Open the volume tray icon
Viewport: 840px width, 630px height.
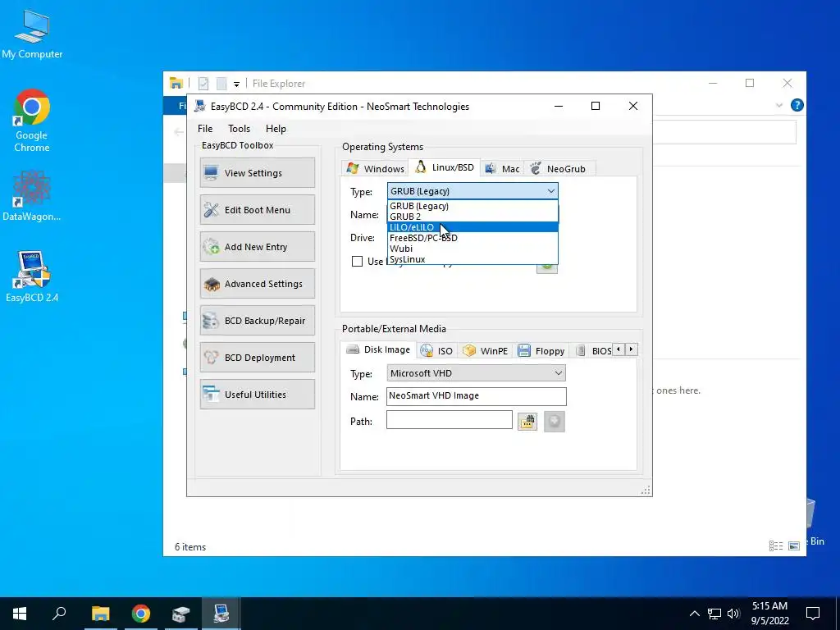(733, 614)
